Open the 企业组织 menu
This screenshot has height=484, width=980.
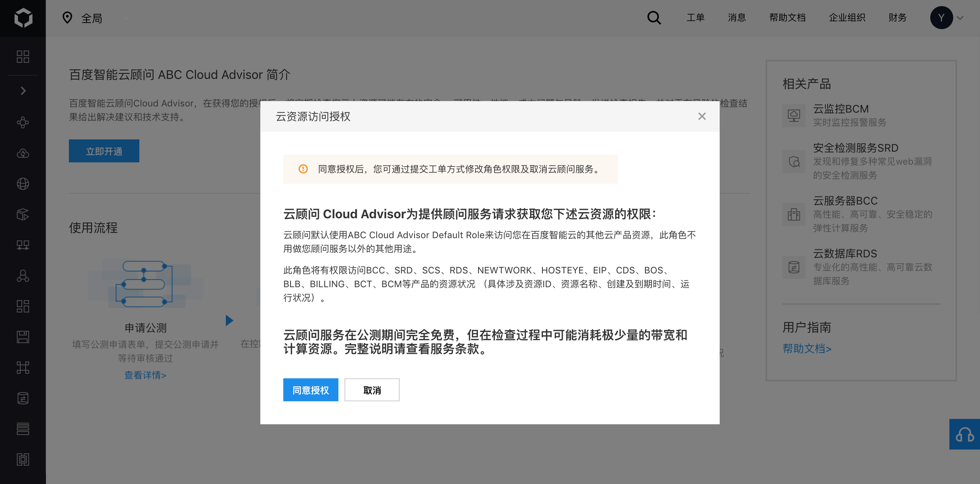(x=847, y=18)
